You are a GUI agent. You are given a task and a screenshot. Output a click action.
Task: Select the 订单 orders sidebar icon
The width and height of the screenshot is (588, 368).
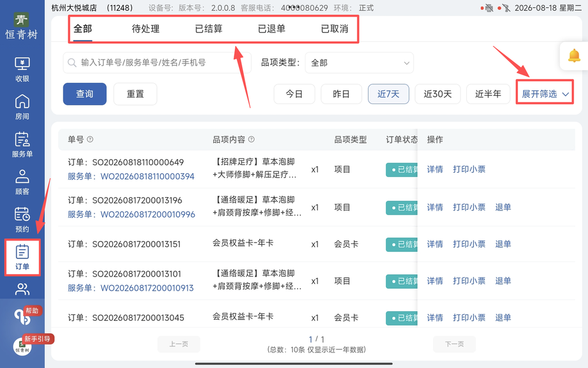(x=22, y=257)
